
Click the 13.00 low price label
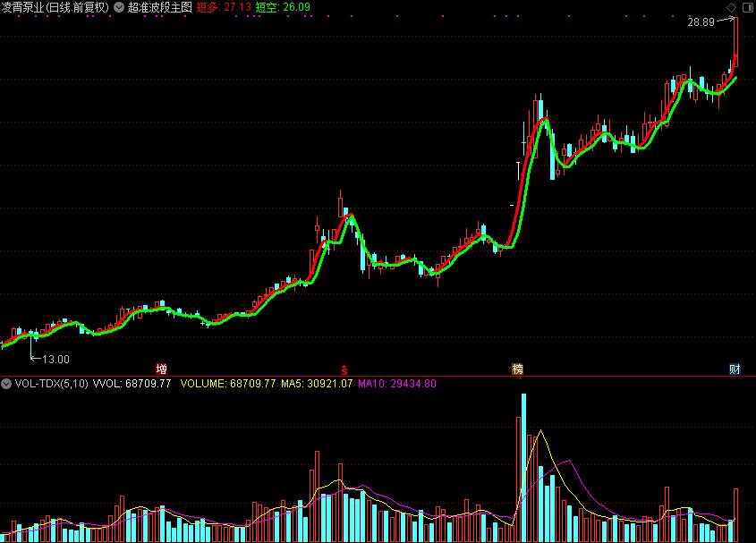tap(56, 360)
